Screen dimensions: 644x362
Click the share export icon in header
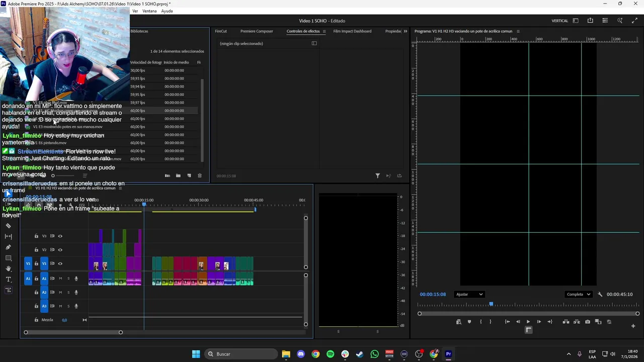pos(590,21)
